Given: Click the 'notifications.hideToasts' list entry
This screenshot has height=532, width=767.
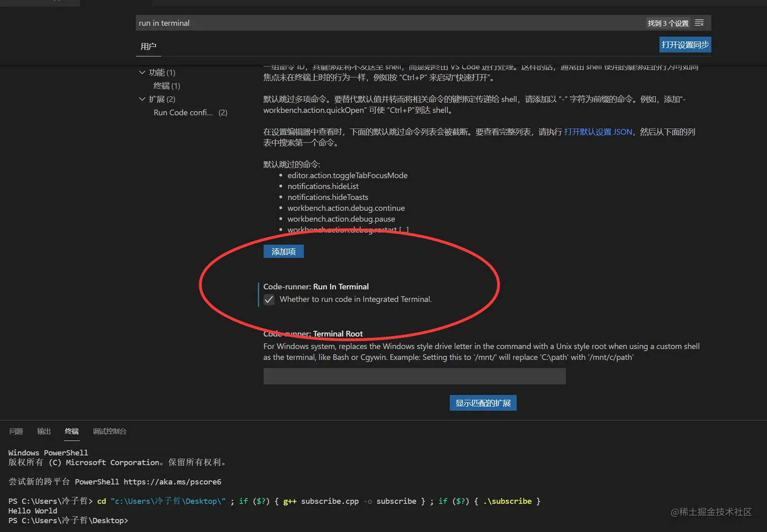Looking at the screenshot, I should (328, 197).
